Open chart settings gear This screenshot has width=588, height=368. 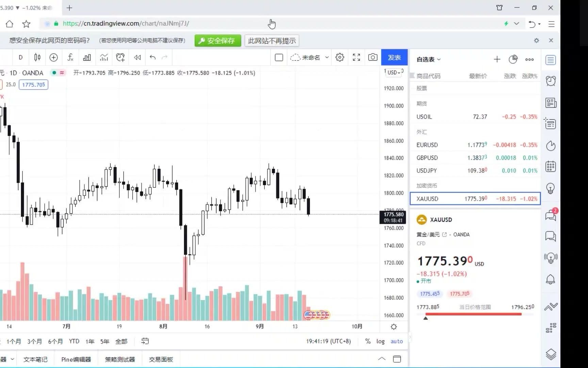pos(340,57)
